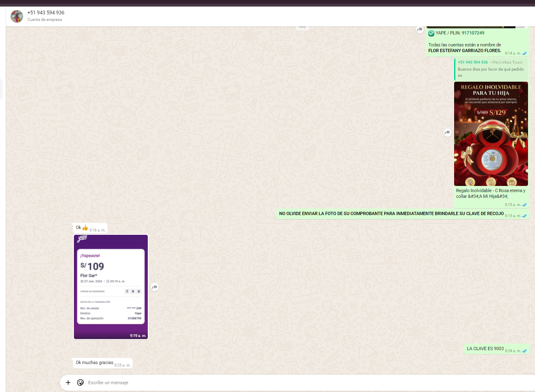Click the green checkmark emoji before YAPE / PLIN

431,33
